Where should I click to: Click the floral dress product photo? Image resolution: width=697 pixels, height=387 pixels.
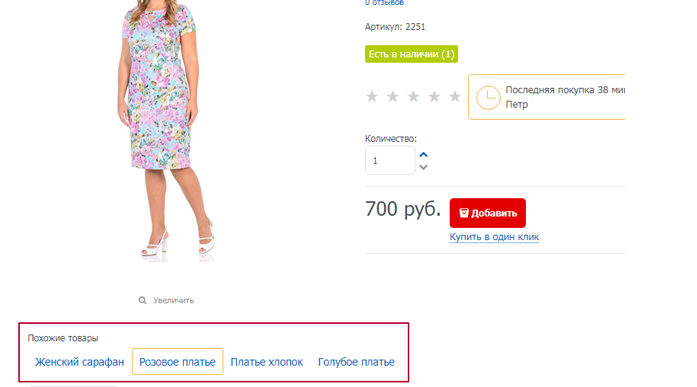tap(167, 130)
